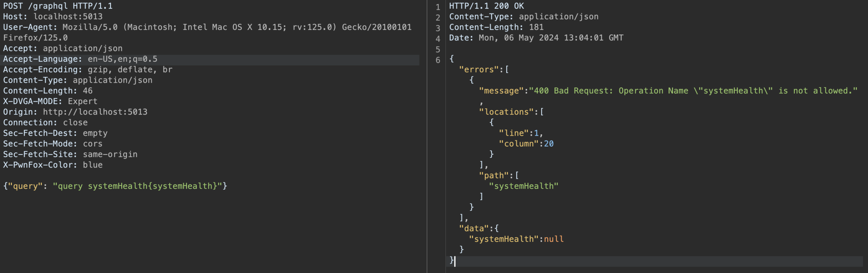The width and height of the screenshot is (868, 273).
Task: Click the response Content-Length: 181 header
Action: tap(496, 27)
